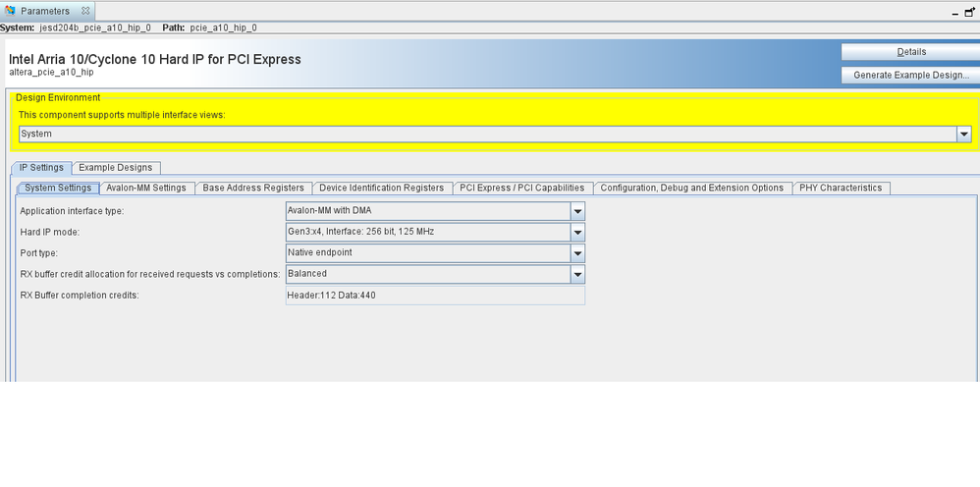
Task: Click RX Buffer completion credits label
Action: click(80, 296)
